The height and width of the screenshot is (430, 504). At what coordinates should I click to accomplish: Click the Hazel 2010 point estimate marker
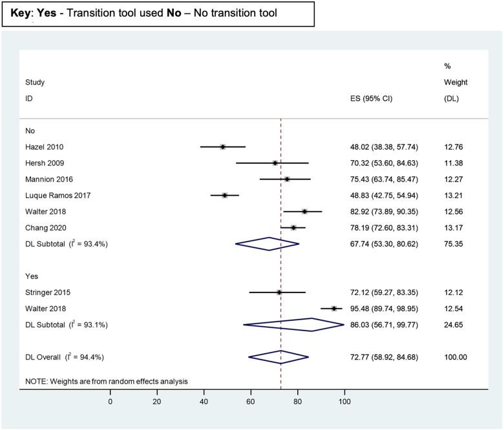pos(223,147)
